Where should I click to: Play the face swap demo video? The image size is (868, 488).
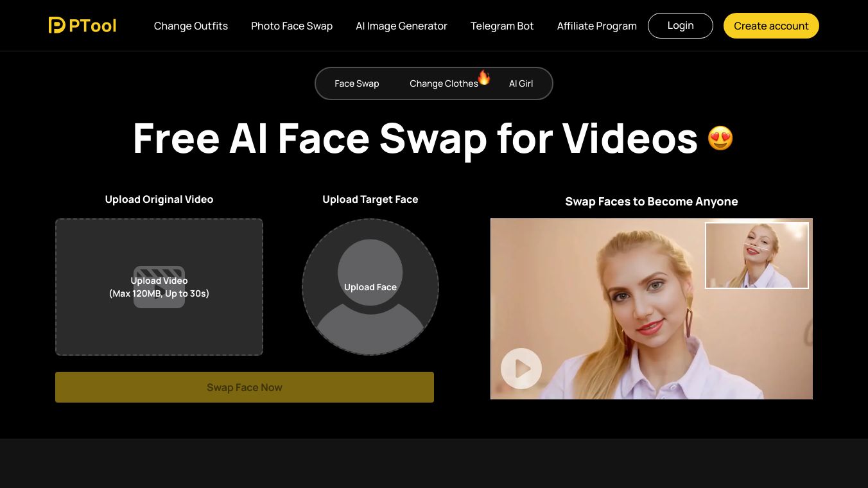[x=521, y=369]
